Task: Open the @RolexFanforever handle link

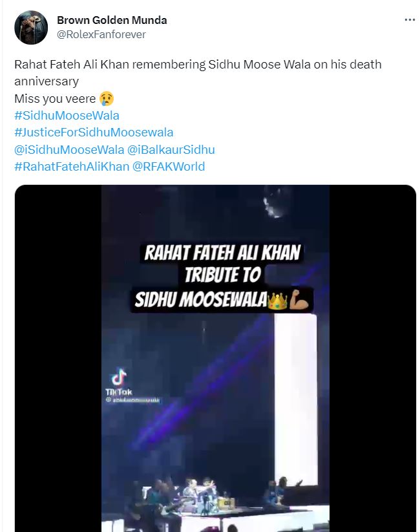Action: 101,34
